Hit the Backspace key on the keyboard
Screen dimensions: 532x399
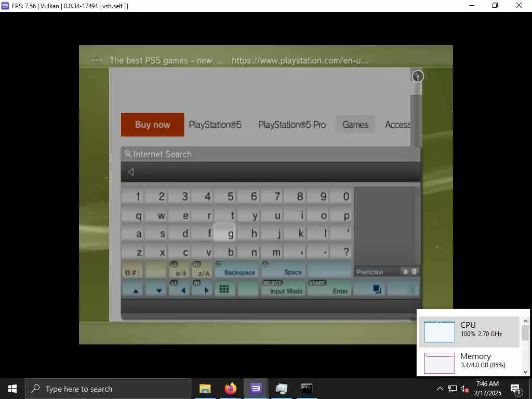click(x=236, y=270)
